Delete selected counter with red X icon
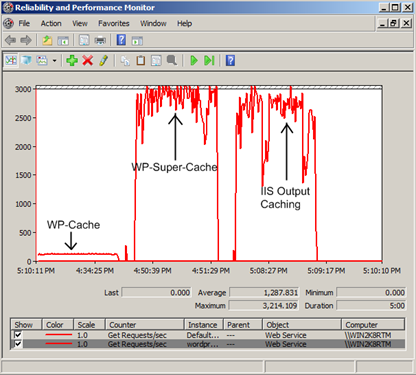 click(88, 61)
